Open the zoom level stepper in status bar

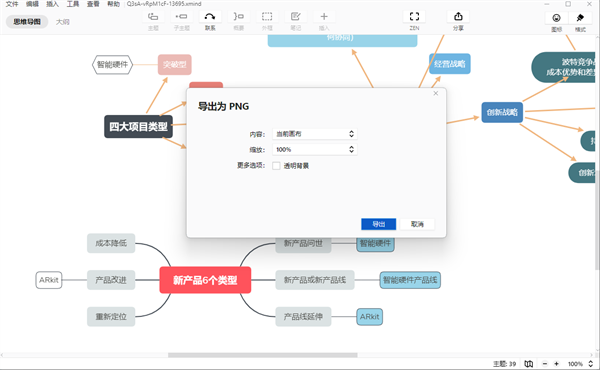590,364
